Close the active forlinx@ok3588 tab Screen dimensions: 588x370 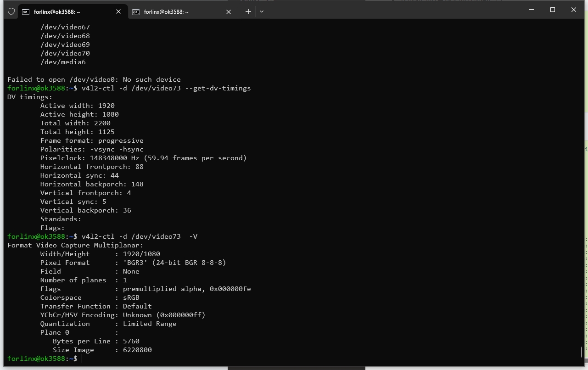pyautogui.click(x=118, y=12)
